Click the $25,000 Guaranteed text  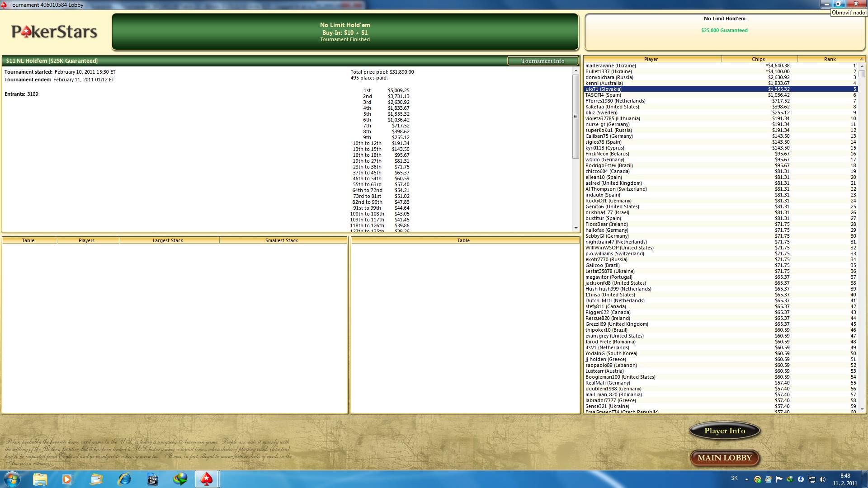[x=724, y=30]
